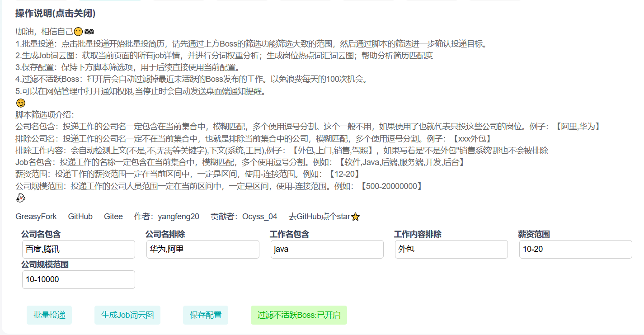Open the Gitee link
The width and height of the screenshot is (644, 335).
[113, 217]
